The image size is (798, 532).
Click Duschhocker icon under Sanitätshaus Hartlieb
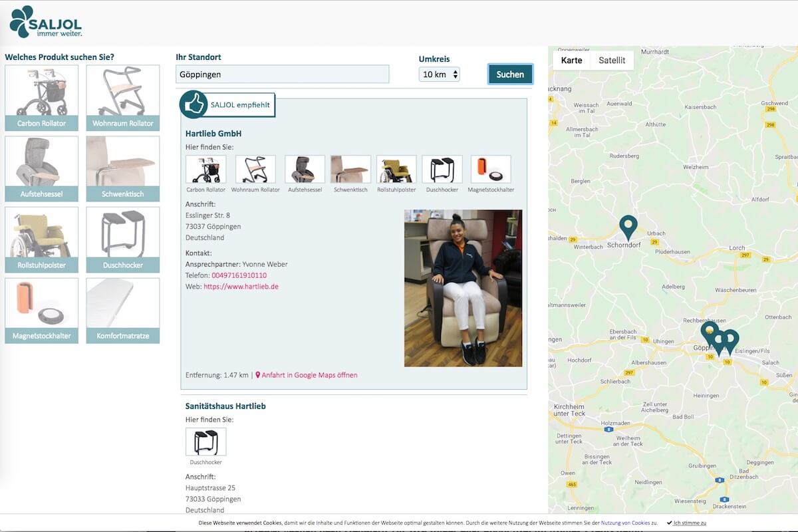coord(205,442)
